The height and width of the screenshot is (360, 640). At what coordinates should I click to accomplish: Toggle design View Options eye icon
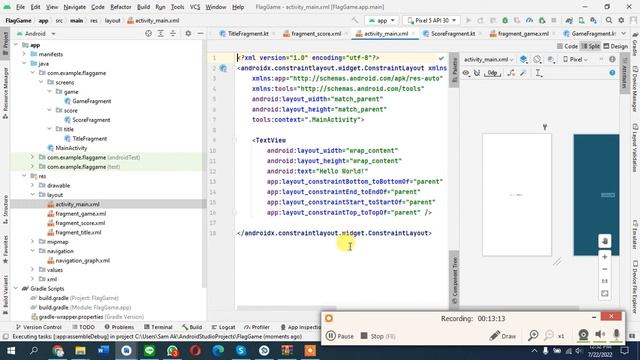466,73
